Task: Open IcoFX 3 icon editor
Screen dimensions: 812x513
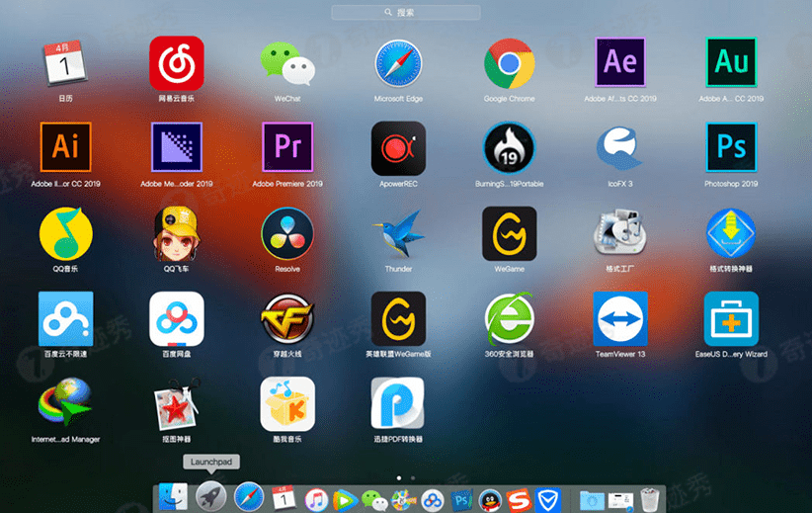Action: [620, 148]
